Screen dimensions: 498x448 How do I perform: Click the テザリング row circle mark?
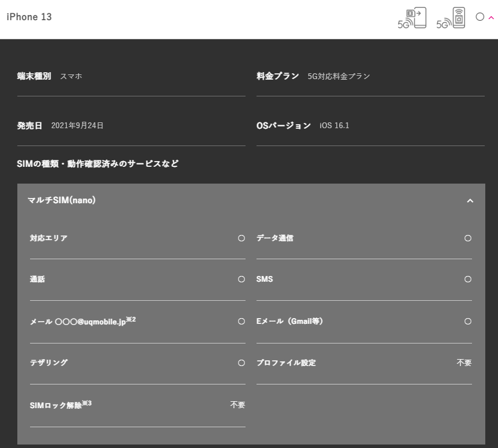241,363
